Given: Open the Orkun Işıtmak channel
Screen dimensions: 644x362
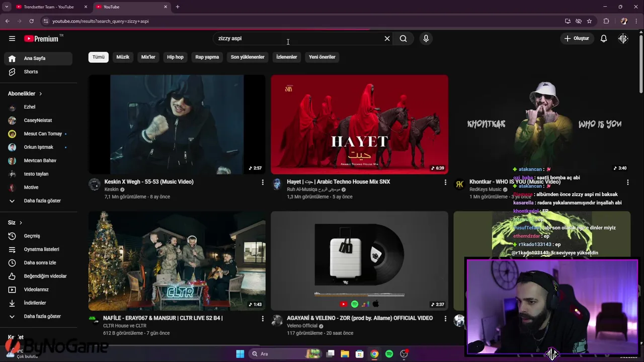Looking at the screenshot, I should tap(38, 147).
